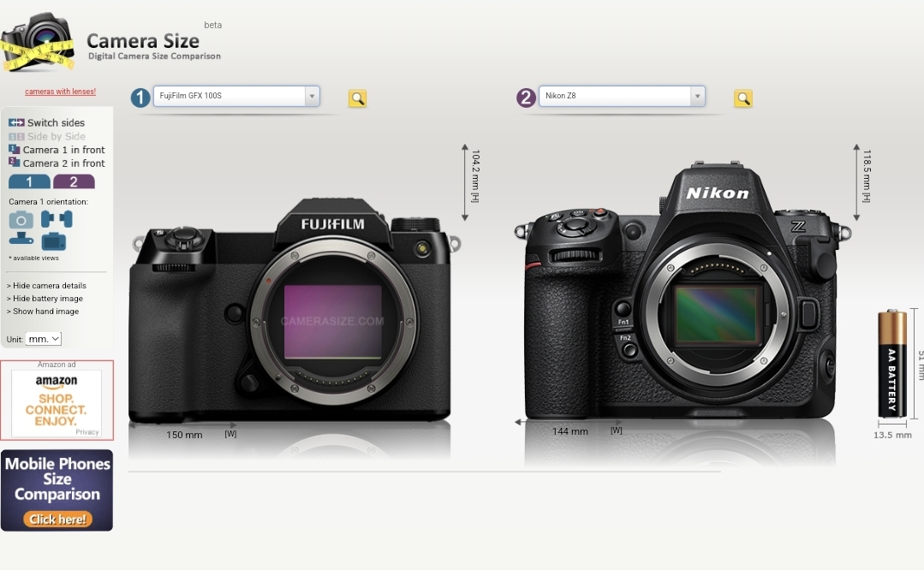The width and height of the screenshot is (924, 570).
Task: Click camera 2 search magnifier icon
Action: (x=743, y=98)
